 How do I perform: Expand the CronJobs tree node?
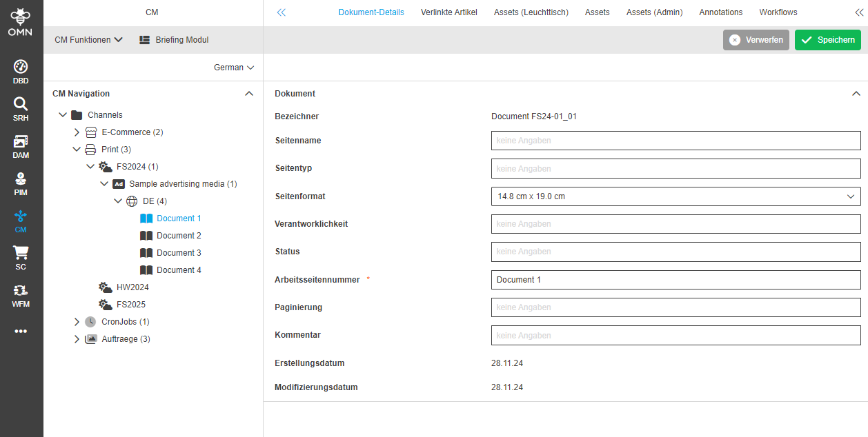pos(77,322)
